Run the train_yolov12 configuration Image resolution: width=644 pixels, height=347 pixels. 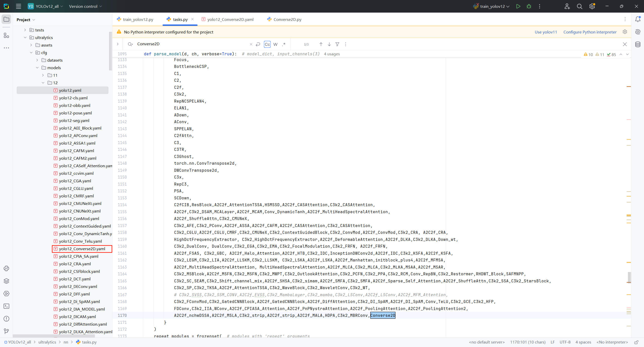click(x=518, y=6)
